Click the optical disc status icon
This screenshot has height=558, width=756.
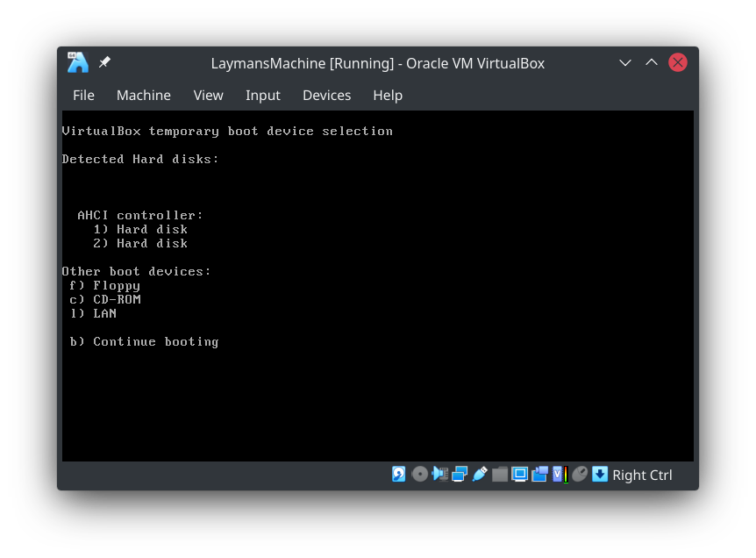point(419,474)
